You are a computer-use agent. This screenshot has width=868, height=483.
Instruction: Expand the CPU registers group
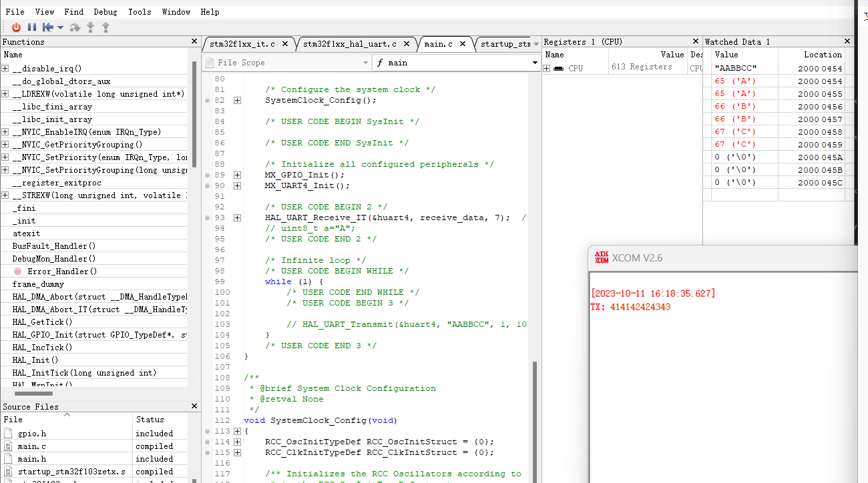[547, 68]
